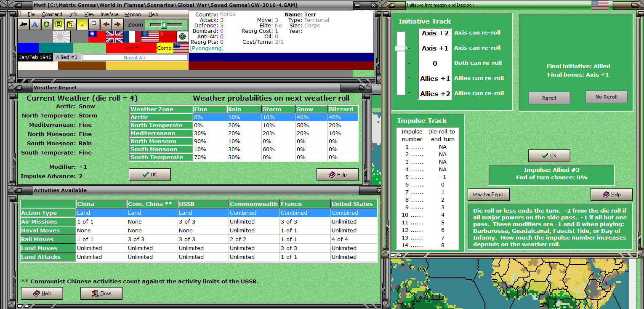Click the blue letter A toolbar icon
Screen dimensions: 644x309
pos(35,24)
